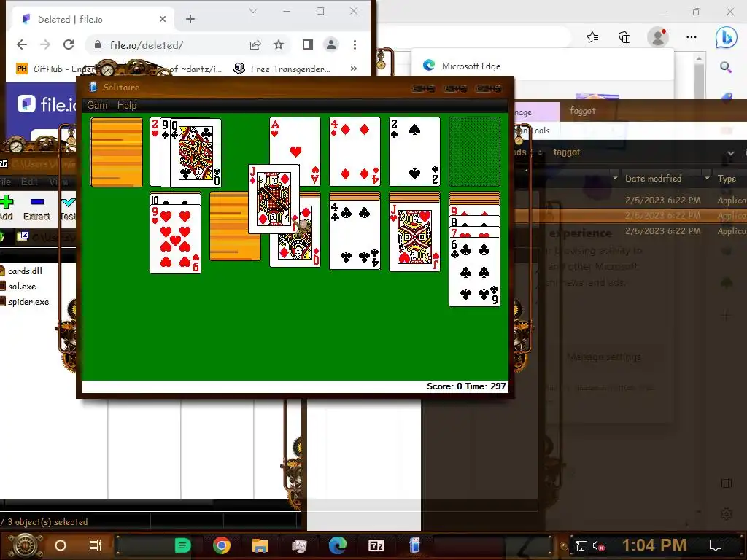The width and height of the screenshot is (747, 560).
Task: Select the two of spades foundation card
Action: coord(414,152)
